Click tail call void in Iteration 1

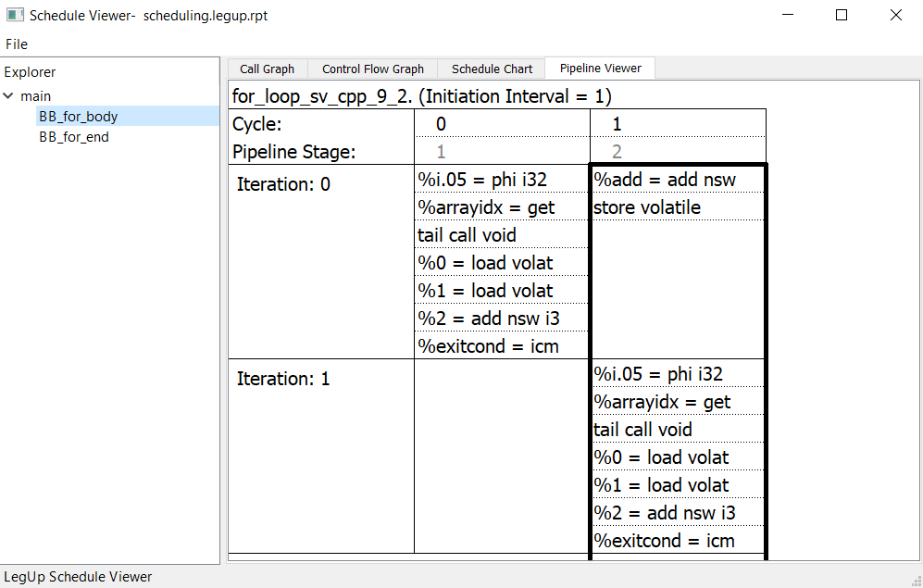tap(678, 429)
